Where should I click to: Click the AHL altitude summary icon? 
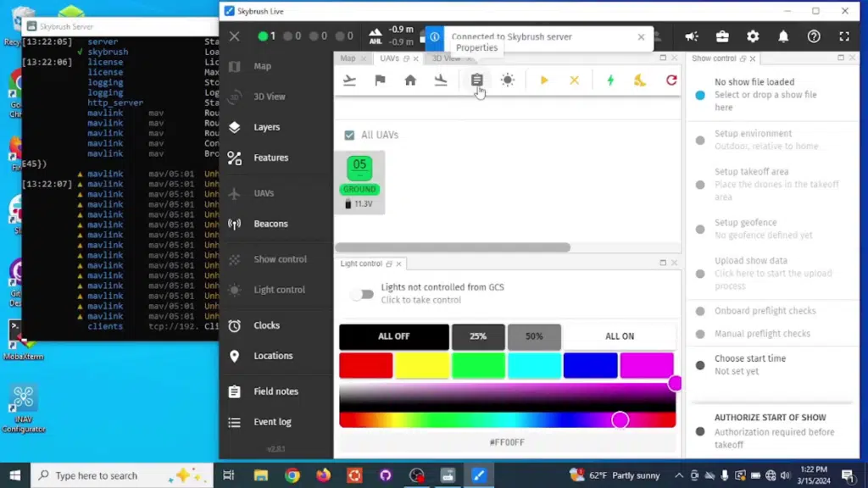coord(376,36)
